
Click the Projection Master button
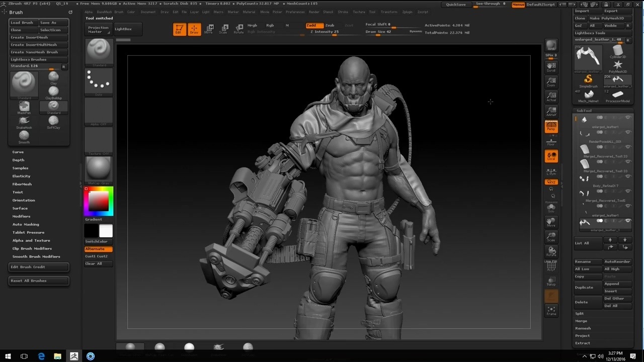98,29
